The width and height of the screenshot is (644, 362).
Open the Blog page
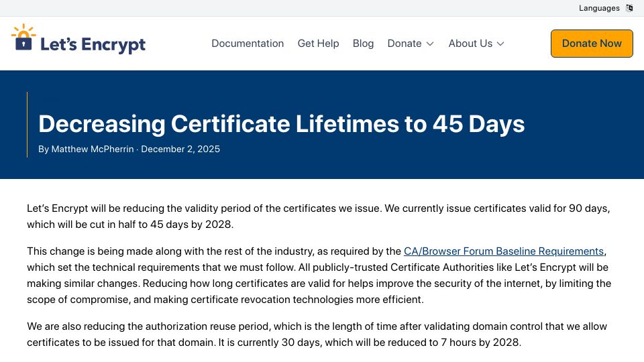(x=363, y=44)
